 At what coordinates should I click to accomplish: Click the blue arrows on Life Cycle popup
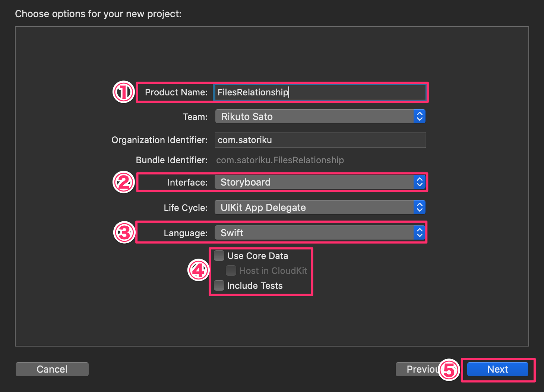pyautogui.click(x=420, y=208)
